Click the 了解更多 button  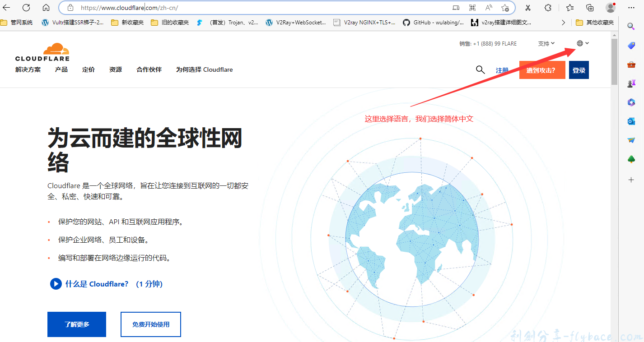tap(77, 324)
